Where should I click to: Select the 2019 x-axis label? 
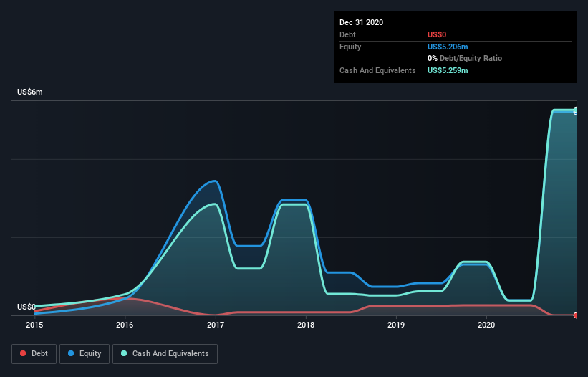pos(396,325)
